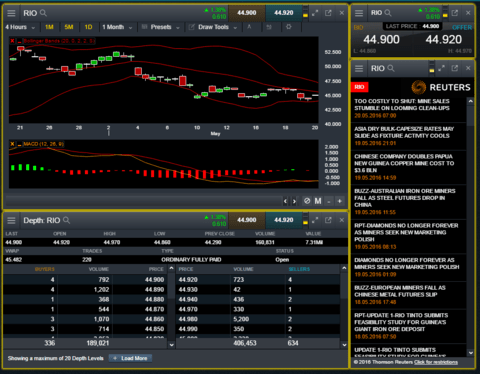Viewport: 480px width, 374px height.
Task: Open the 4 Hours interval dropdown
Action: pyautogui.click(x=20, y=27)
